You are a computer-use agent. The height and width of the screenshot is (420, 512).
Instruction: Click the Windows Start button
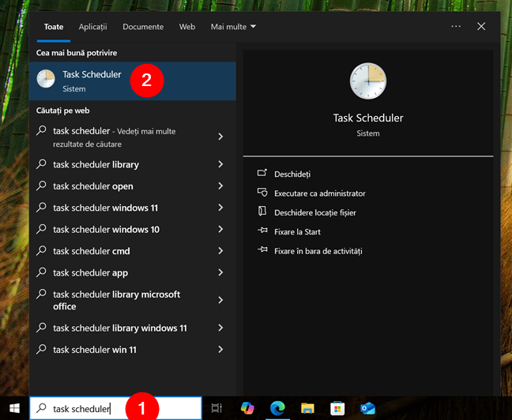click(x=14, y=408)
